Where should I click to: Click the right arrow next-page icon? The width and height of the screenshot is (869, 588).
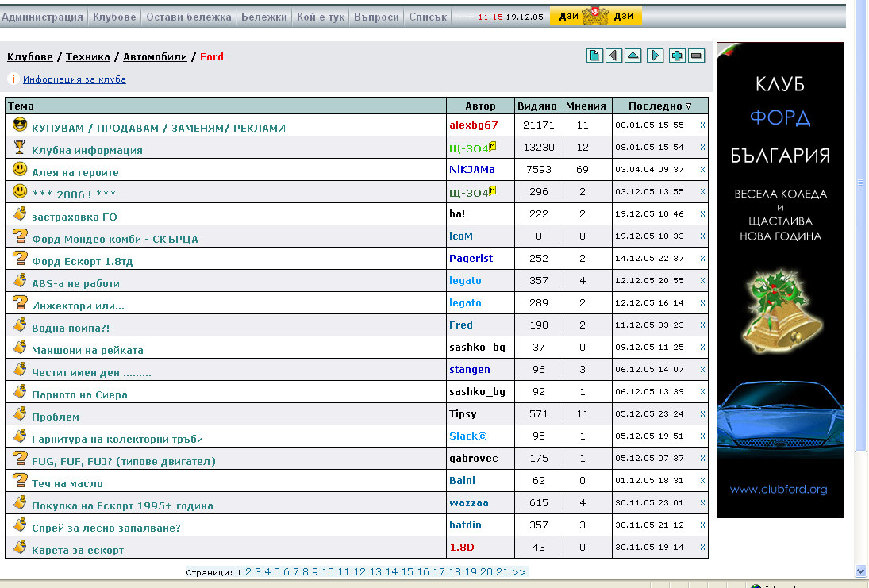click(655, 56)
